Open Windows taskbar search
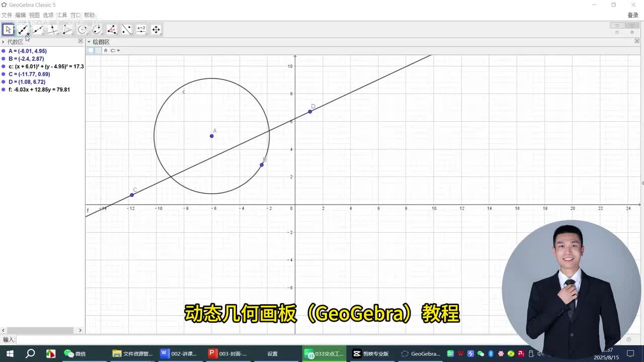This screenshot has width=644, height=362. [x=30, y=353]
